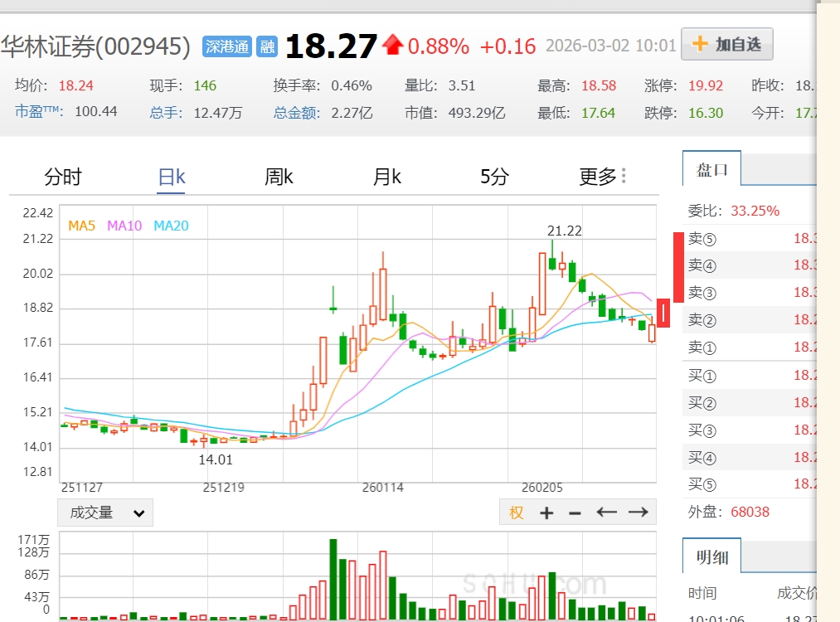Screen dimensions: 840x622
Task: Open the 成交量 indicator dropdown
Action: point(105,513)
